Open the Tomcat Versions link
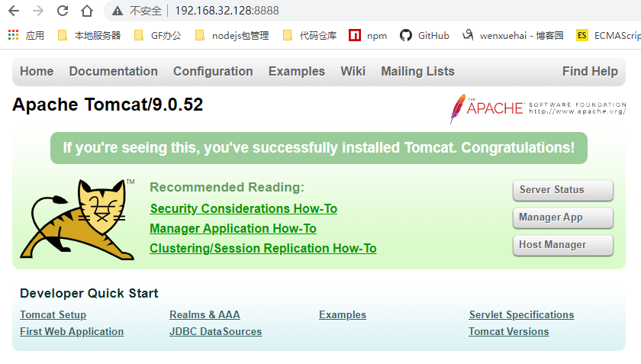This screenshot has width=641, height=364. 509,332
